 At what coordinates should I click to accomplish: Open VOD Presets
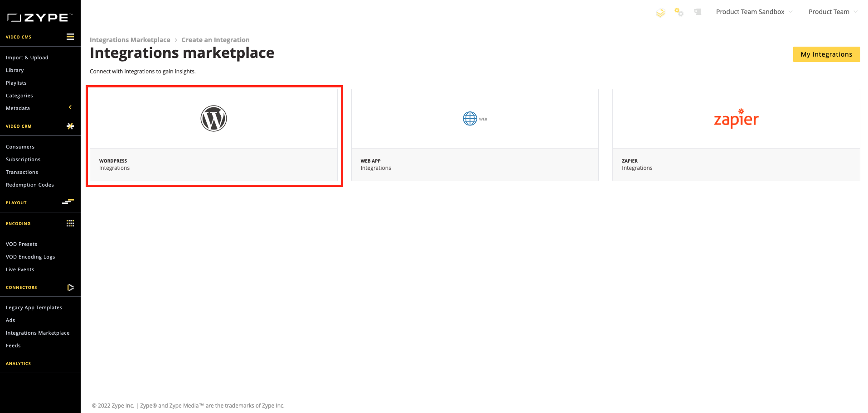click(22, 244)
